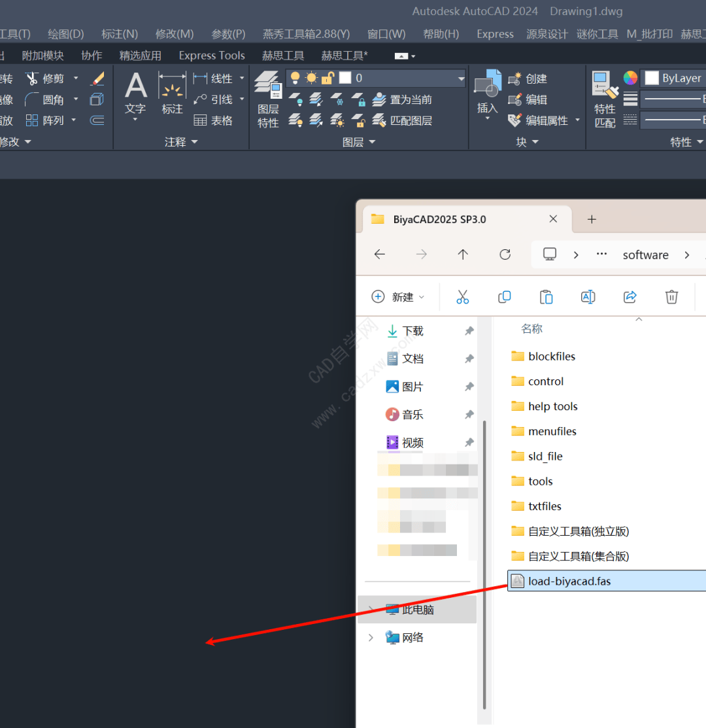
Task: Select the Linear (线性) dimension tool
Action: click(212, 78)
